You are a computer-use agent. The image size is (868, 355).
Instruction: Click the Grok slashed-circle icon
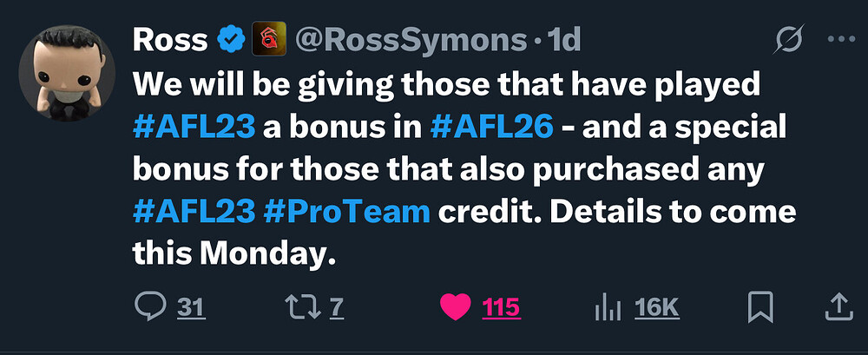point(787,41)
